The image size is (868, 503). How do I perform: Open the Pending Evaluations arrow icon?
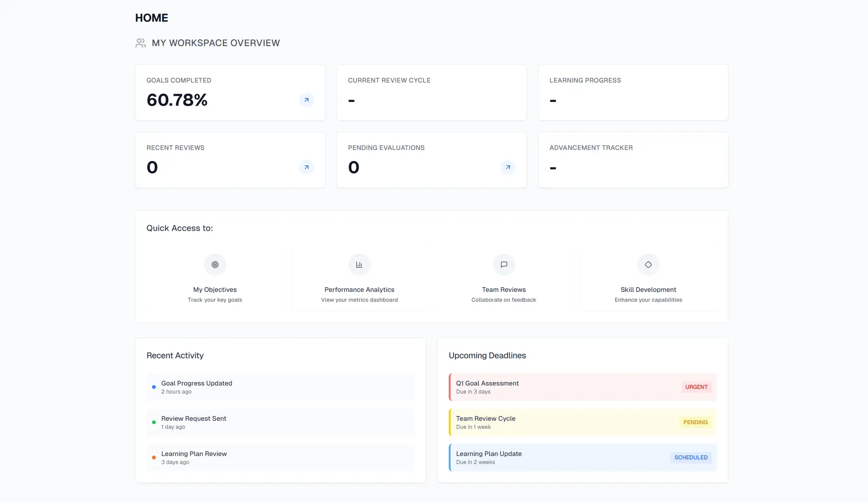508,167
